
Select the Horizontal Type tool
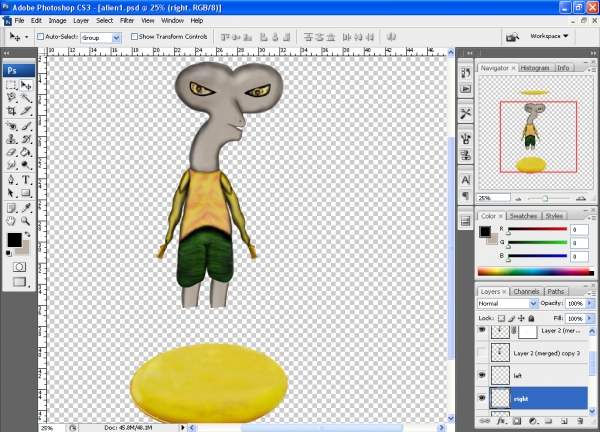click(x=26, y=179)
